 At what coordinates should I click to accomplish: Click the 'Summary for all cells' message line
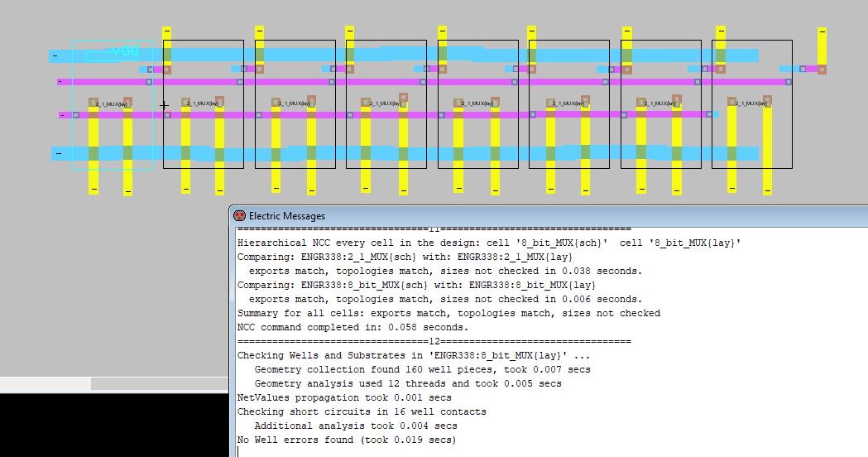pos(448,313)
